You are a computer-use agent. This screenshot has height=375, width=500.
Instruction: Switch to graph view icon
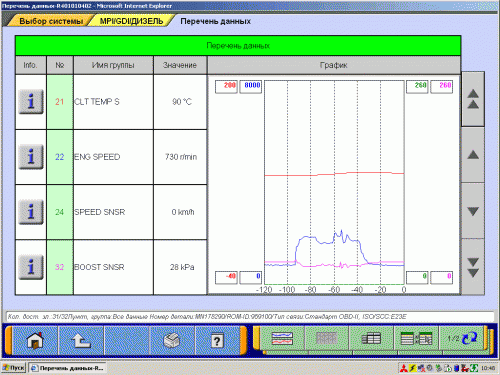tap(282, 339)
